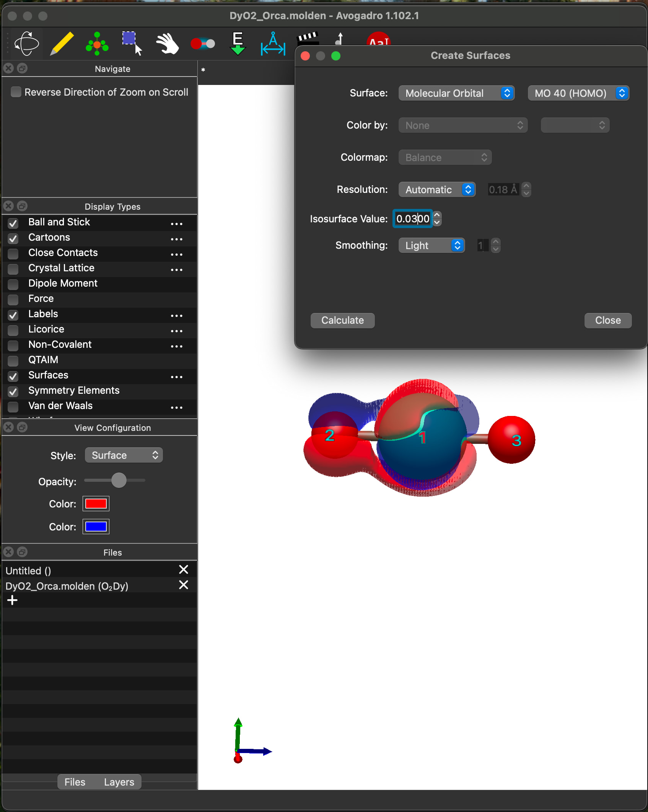Open the MO 40 (HOMO) orbital dropdown

578,93
